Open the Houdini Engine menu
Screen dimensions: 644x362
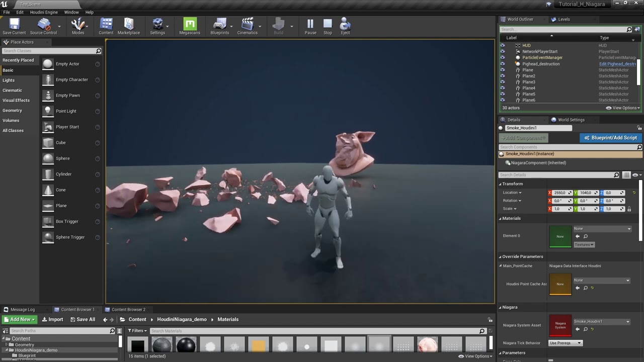[x=44, y=12]
